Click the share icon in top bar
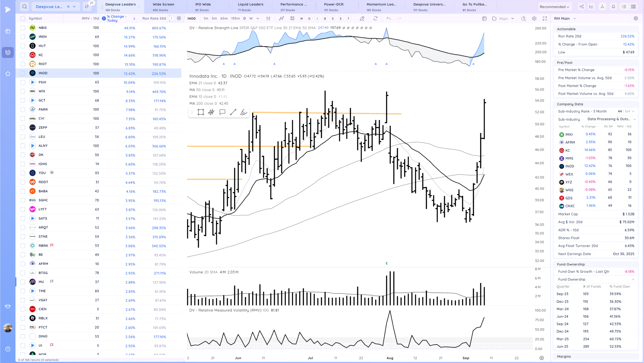 click(x=582, y=7)
